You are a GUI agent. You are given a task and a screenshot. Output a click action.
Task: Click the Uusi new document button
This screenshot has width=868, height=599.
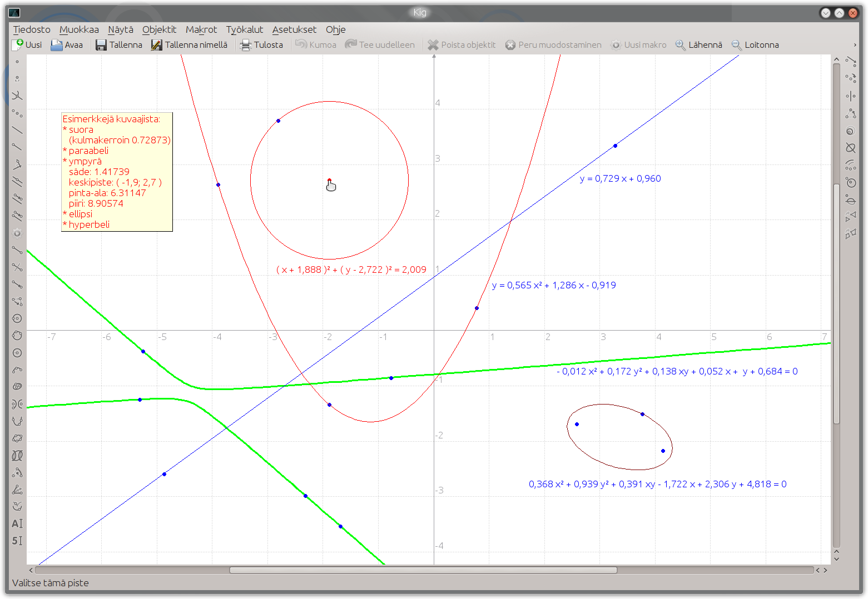tap(27, 44)
